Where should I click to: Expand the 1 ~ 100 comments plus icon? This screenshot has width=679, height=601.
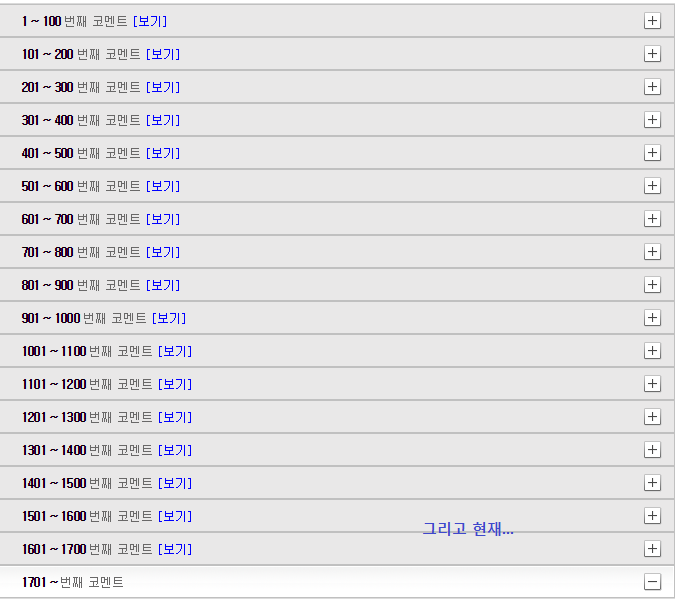652,21
